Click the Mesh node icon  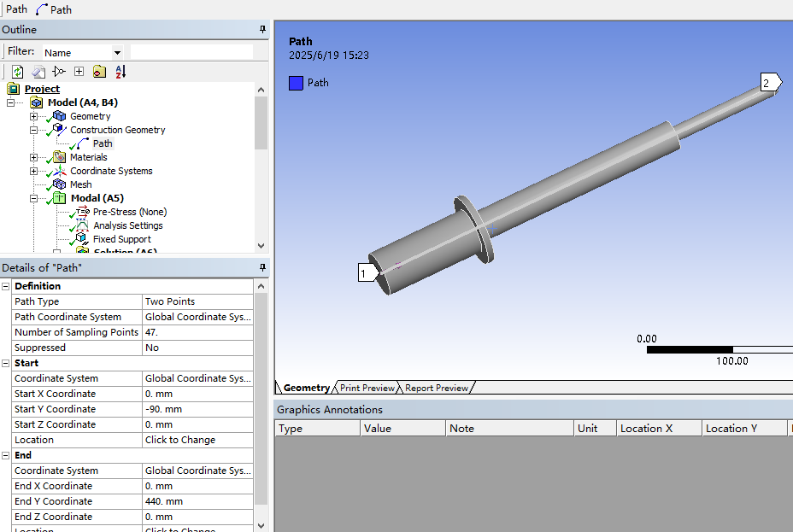(x=59, y=184)
